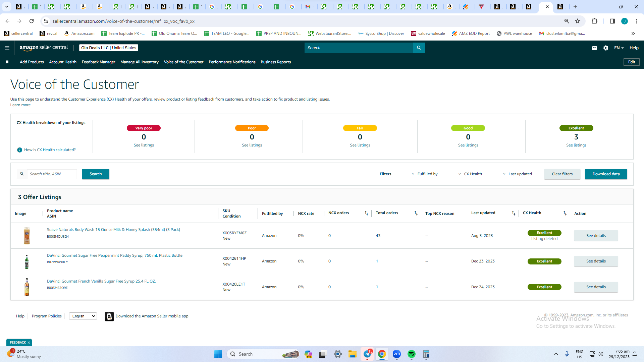Expand the CX Health filter
644x362 pixels.
(x=470, y=174)
